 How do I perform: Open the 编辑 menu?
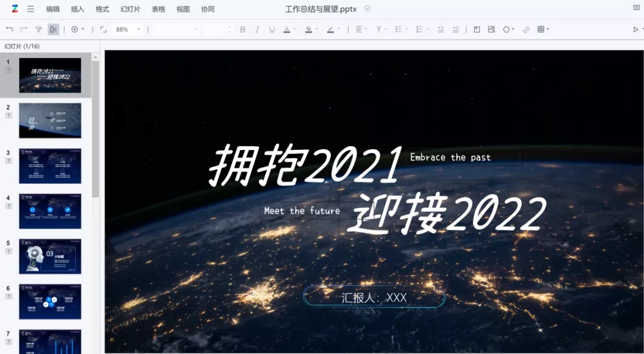click(x=53, y=9)
